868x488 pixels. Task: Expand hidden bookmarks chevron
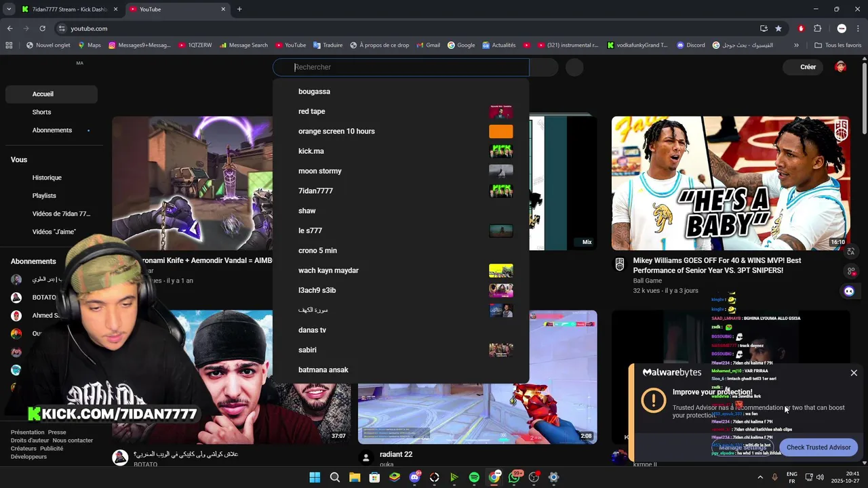(x=796, y=45)
